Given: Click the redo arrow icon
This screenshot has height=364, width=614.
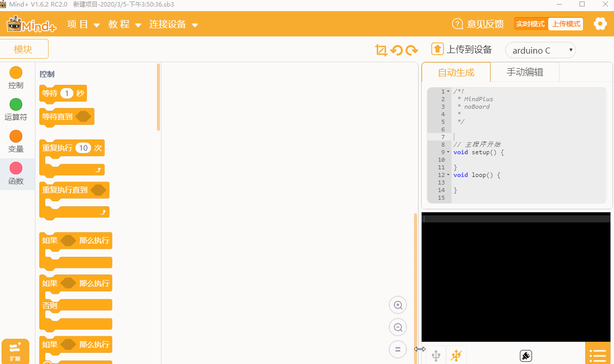Looking at the screenshot, I should pos(412,50).
